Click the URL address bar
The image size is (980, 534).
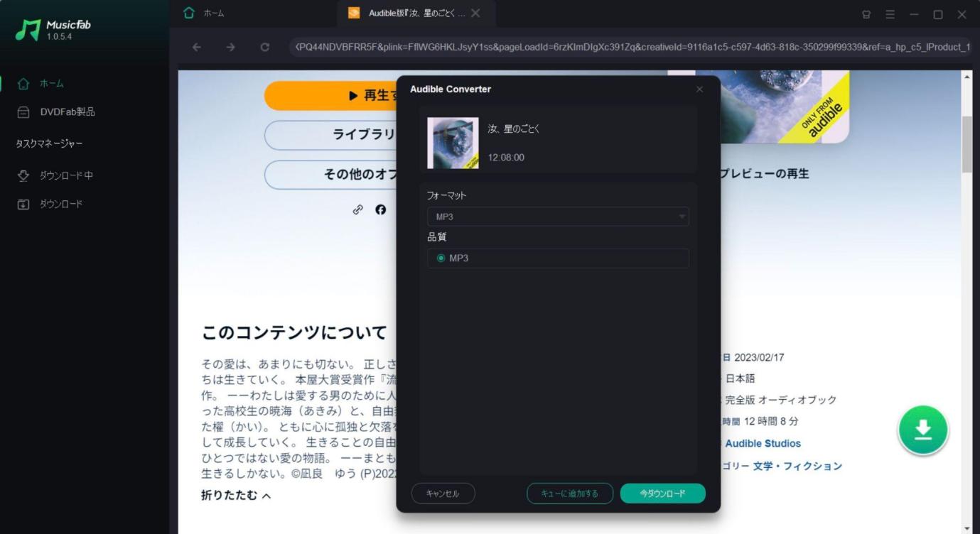click(631, 47)
